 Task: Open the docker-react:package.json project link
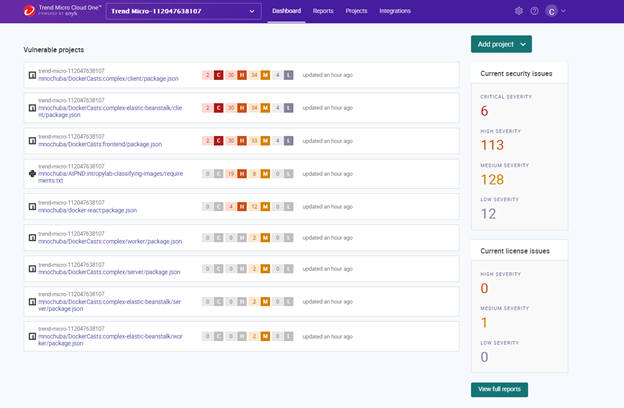point(88,210)
